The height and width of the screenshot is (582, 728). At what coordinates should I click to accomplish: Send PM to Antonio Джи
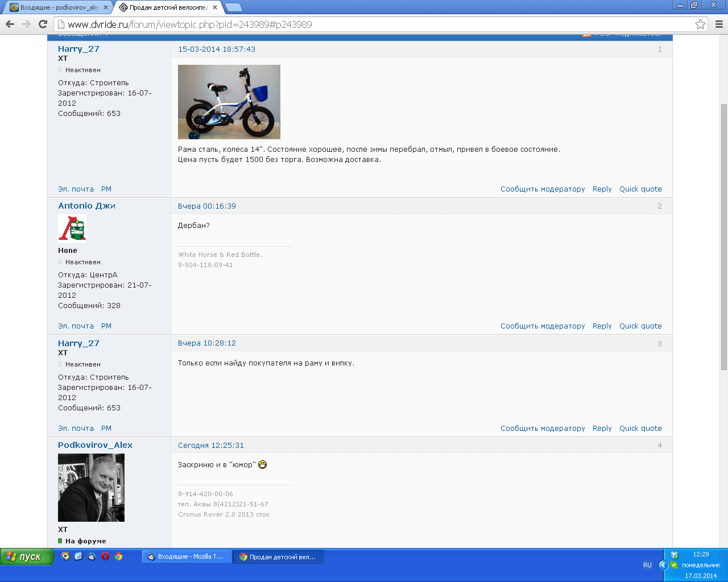click(106, 326)
